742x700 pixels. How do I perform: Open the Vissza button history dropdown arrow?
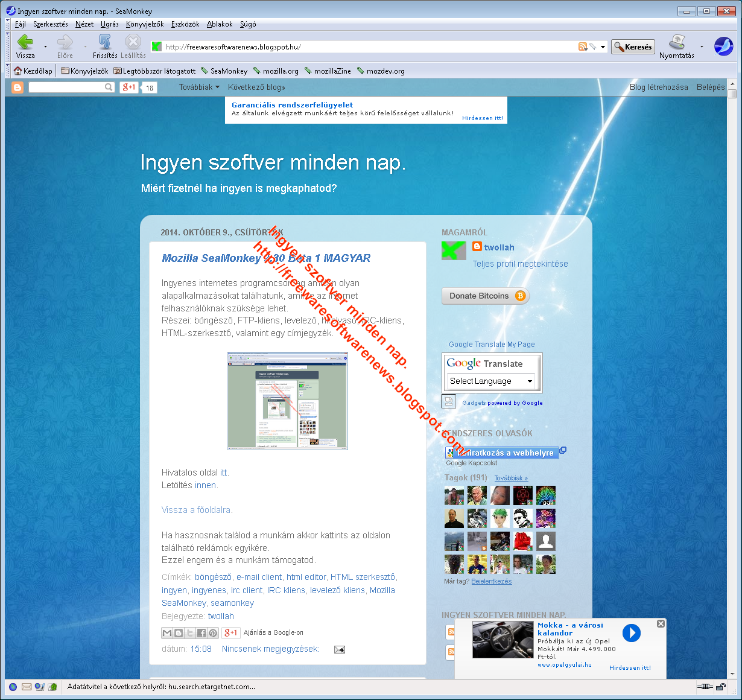(45, 46)
